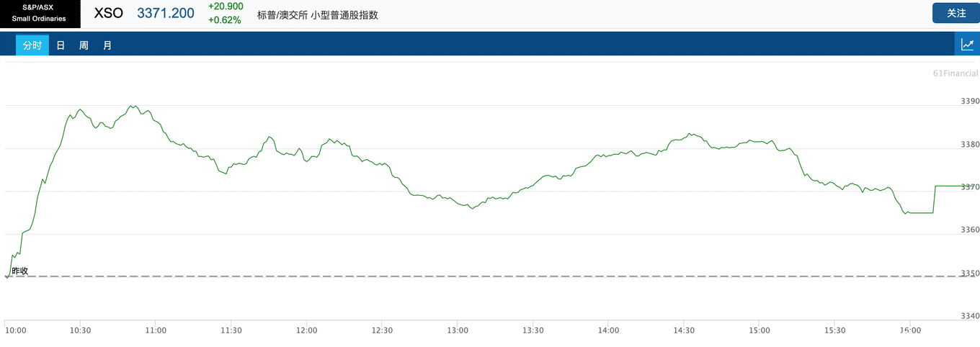This screenshot has width=980, height=347.
Task: Click the 12:00 time axis marker
Action: [306, 330]
